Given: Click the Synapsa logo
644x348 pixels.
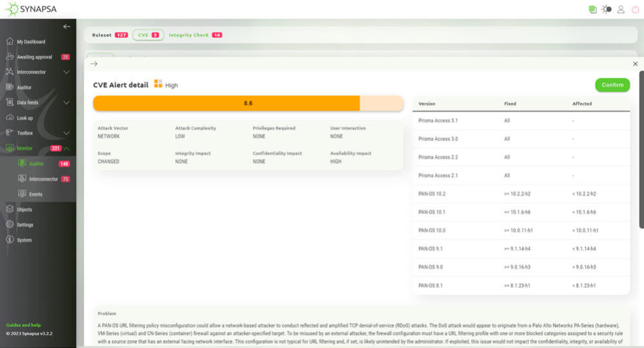Looking at the screenshot, I should click(31, 9).
